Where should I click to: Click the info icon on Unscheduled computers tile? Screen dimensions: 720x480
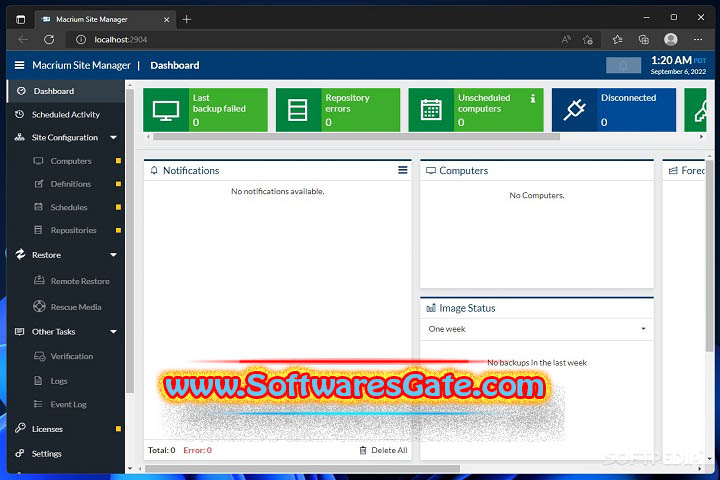click(533, 98)
